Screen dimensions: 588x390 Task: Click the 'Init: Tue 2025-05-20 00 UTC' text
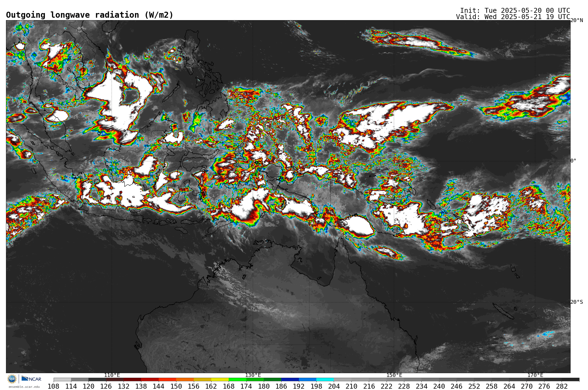(515, 11)
